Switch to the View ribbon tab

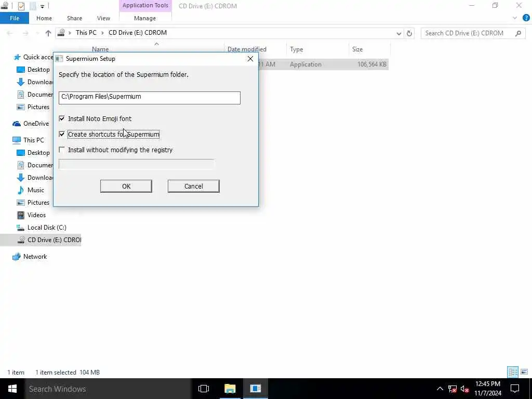coord(103,18)
